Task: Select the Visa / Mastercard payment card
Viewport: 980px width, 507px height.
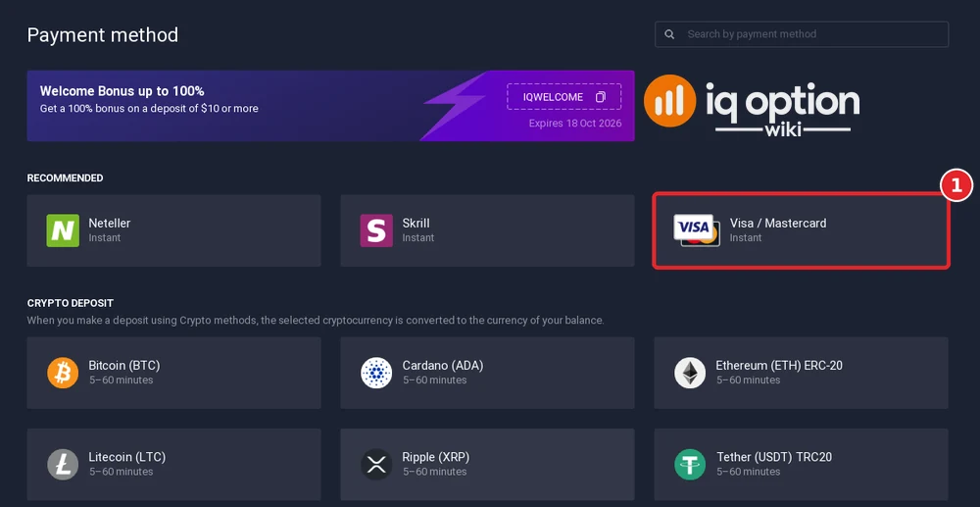Action: pyautogui.click(x=802, y=230)
